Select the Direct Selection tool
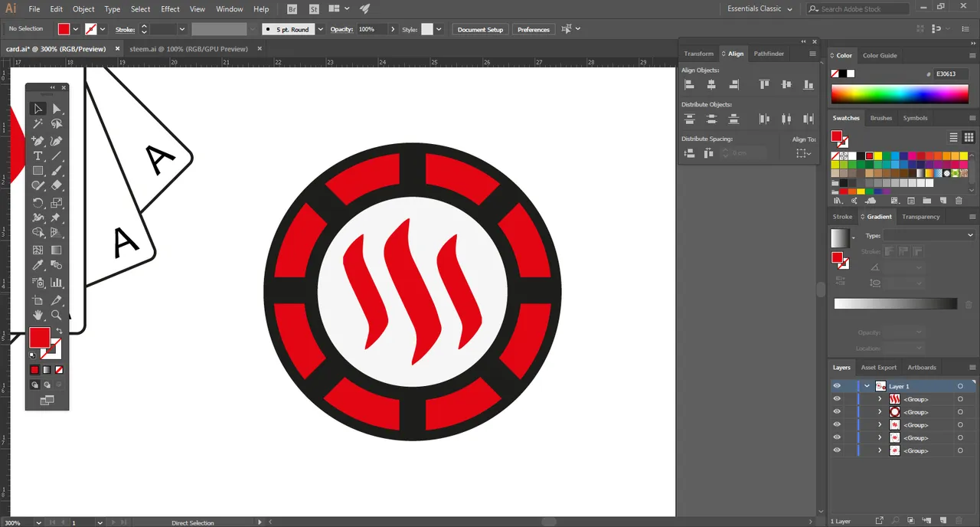Screen dimensions: 980x527 click(57, 109)
